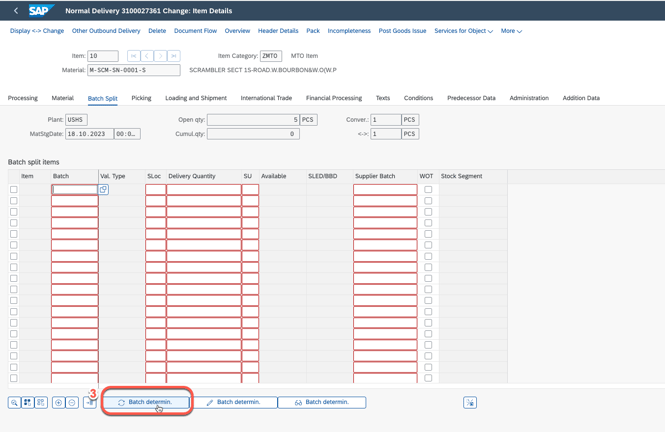Viewport: 665px width, 432px height.
Task: Click the Post Goods Issue button
Action: (402, 31)
